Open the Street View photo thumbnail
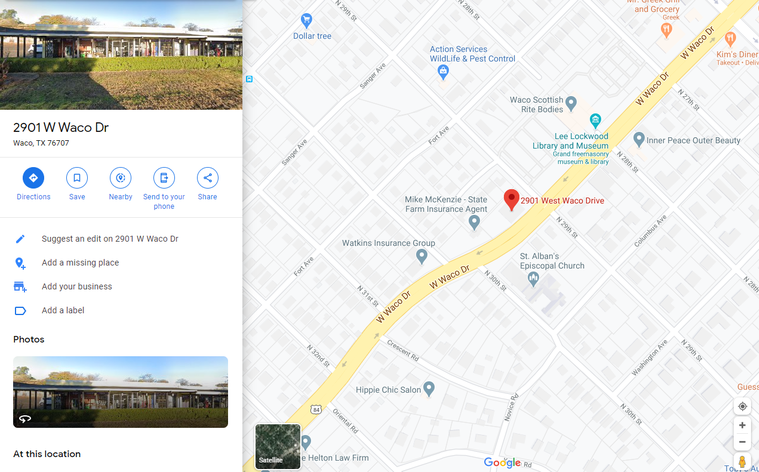 click(x=121, y=392)
